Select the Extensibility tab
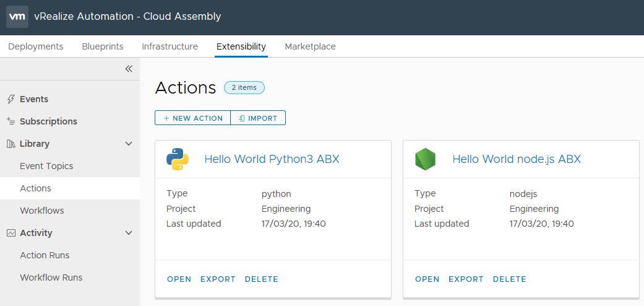This screenshot has width=644, height=306. click(241, 46)
